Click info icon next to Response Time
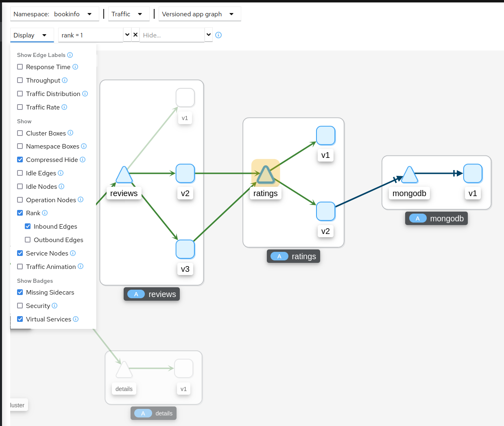The width and height of the screenshot is (504, 426). click(x=75, y=67)
